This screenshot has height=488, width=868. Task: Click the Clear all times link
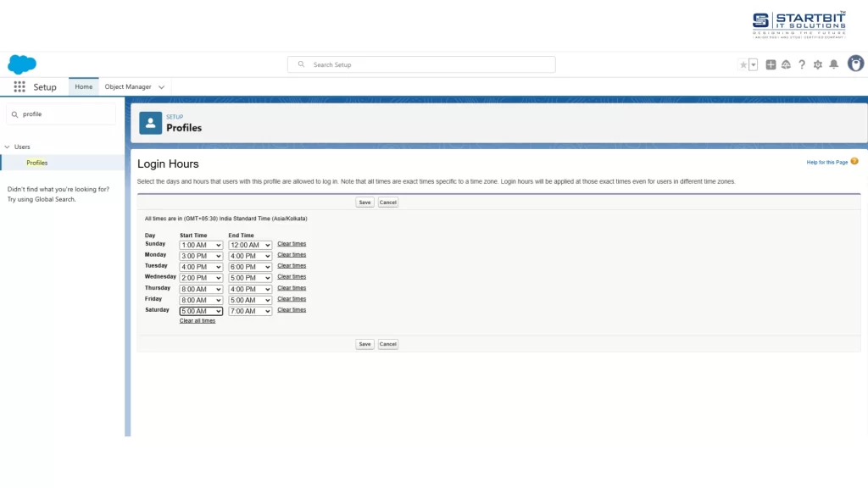pos(198,321)
